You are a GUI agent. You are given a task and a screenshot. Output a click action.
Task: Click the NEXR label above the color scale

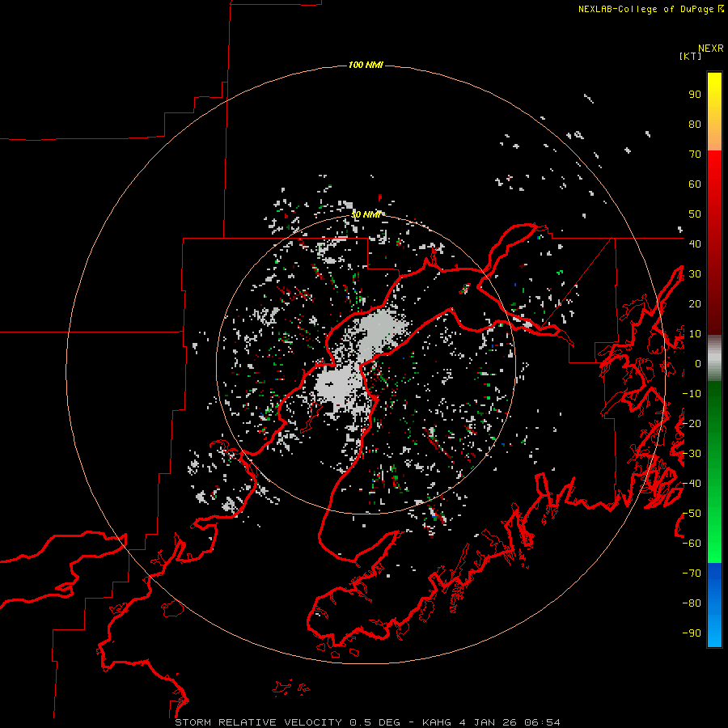click(x=711, y=49)
